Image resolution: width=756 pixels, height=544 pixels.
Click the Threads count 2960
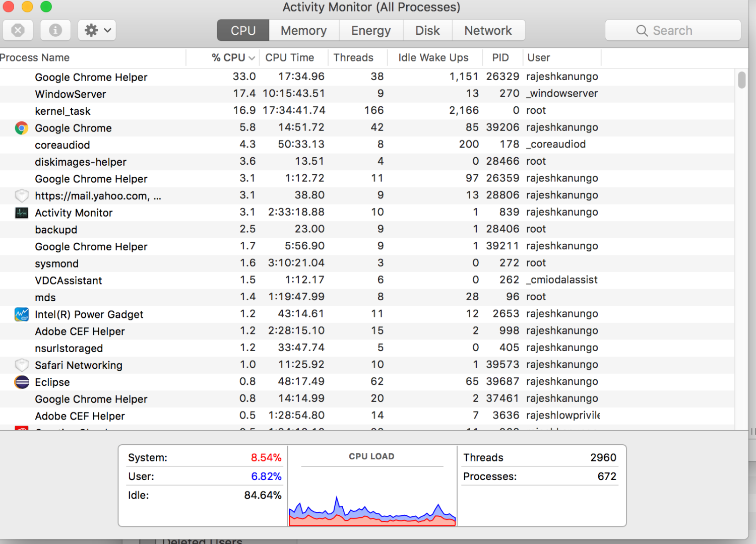(x=603, y=457)
